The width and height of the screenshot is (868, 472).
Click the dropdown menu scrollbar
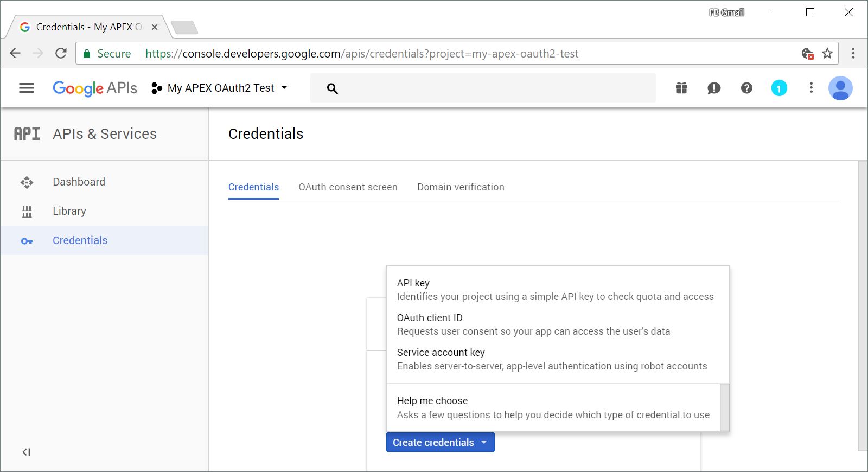(x=724, y=407)
